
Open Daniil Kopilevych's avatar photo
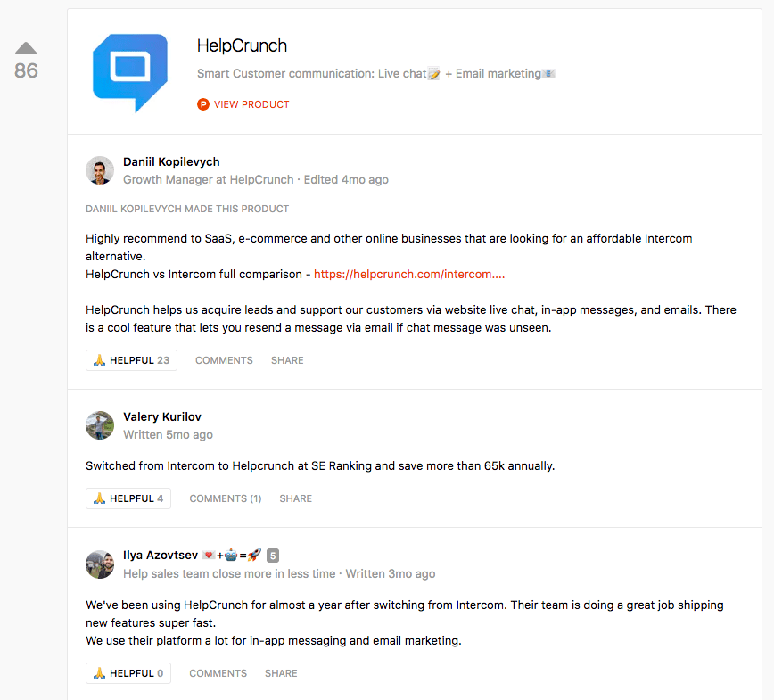coord(100,170)
